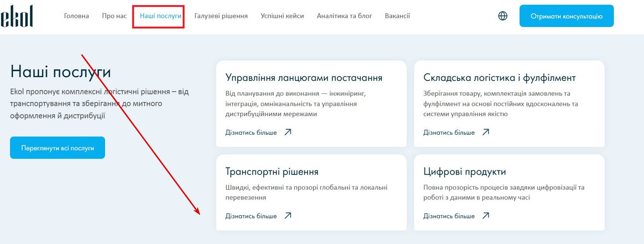The width and height of the screenshot is (644, 244).
Task: Open the Про нас menu
Action: coord(114,16)
